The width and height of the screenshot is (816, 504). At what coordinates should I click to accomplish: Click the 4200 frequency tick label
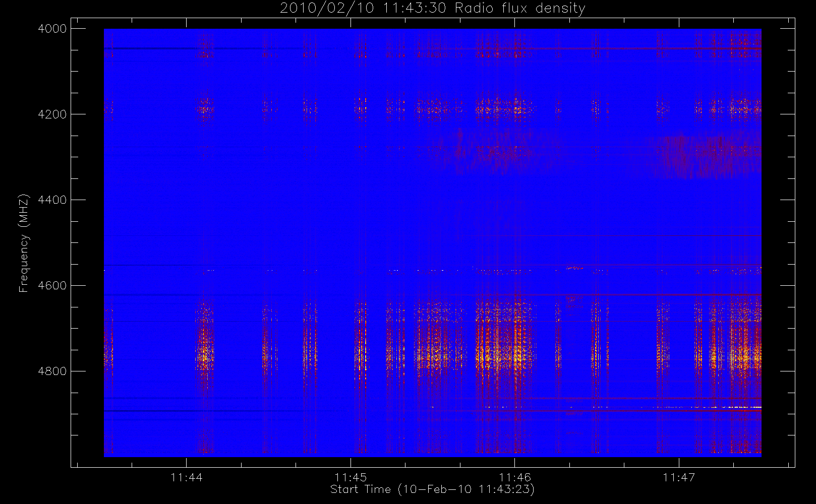pyautogui.click(x=52, y=114)
